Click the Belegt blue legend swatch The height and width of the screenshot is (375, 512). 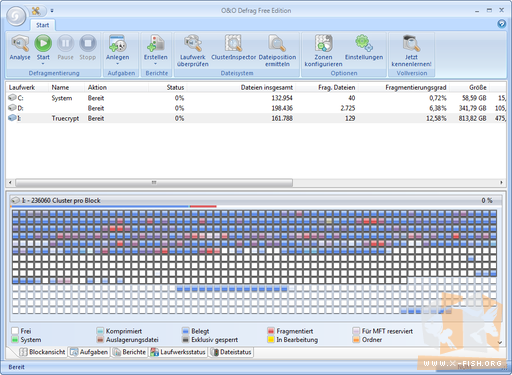186,331
